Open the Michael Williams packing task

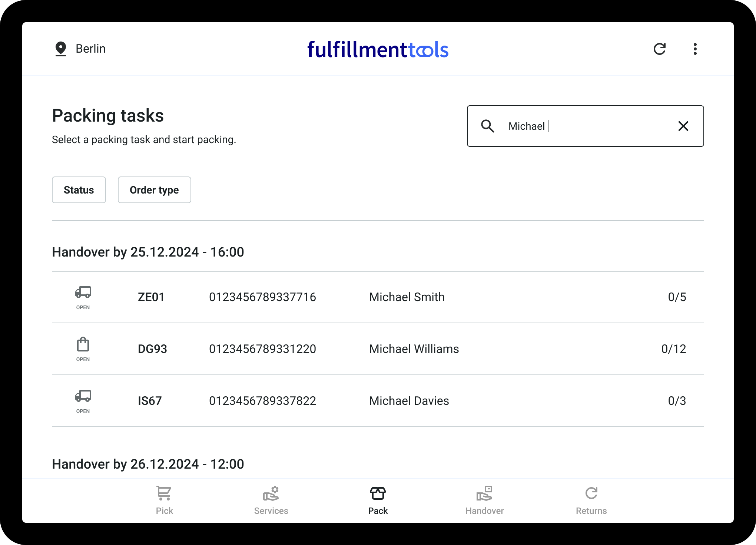tap(414, 349)
